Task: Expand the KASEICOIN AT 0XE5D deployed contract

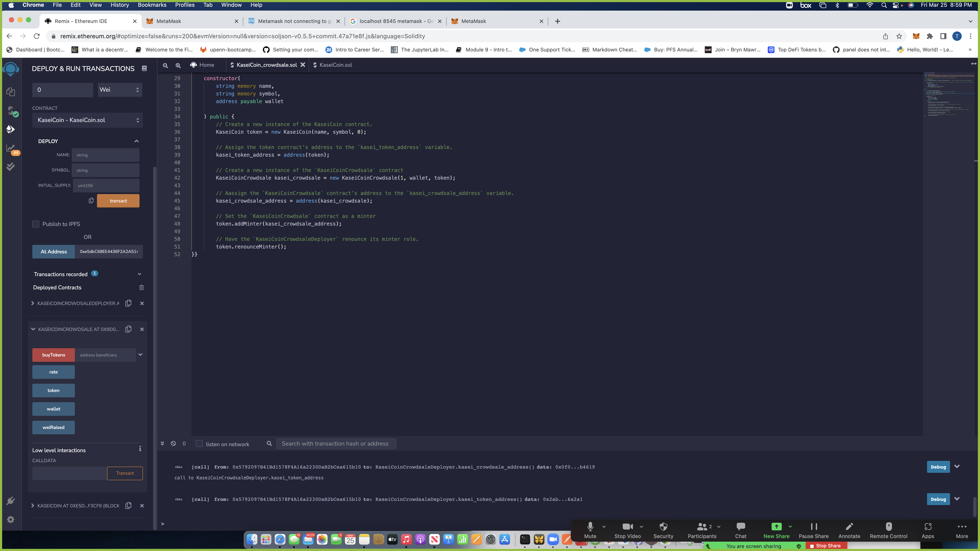Action: click(33, 505)
